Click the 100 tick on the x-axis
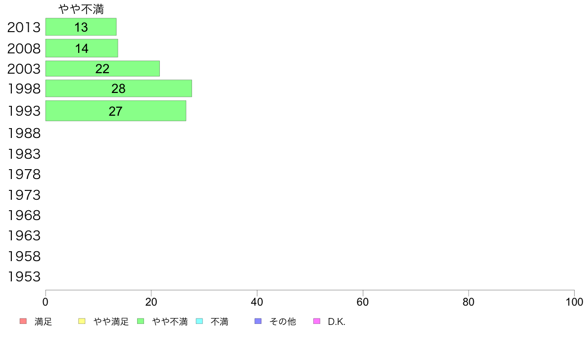This screenshot has width=588, height=364. [x=574, y=302]
